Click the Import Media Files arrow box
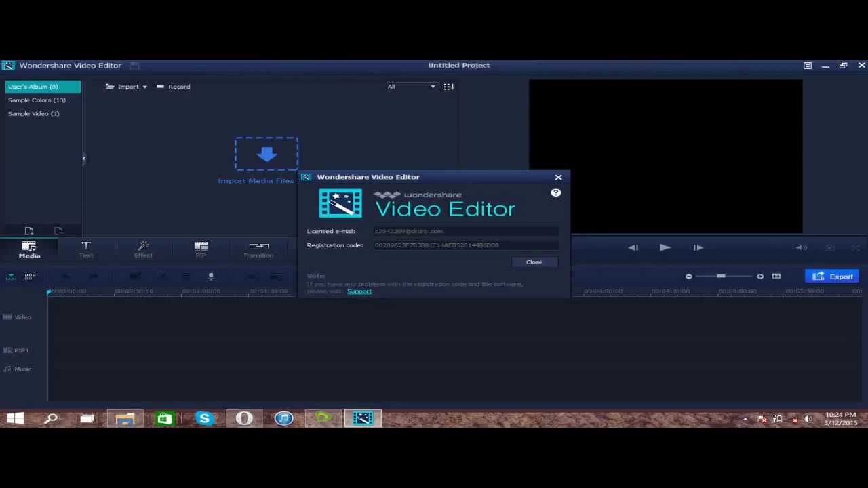This screenshot has width=868, height=488. (267, 155)
